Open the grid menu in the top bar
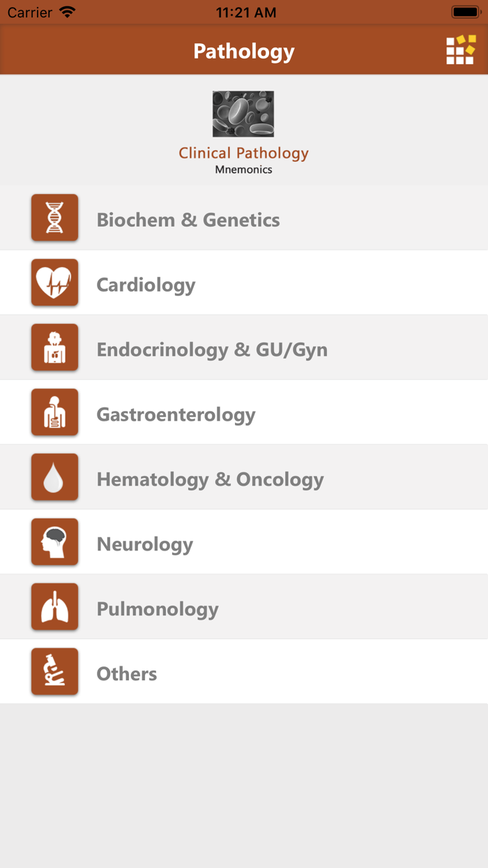 click(460, 50)
